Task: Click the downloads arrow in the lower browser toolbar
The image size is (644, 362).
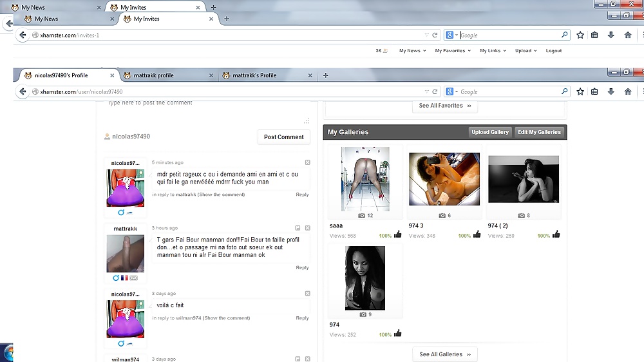Action: (611, 91)
